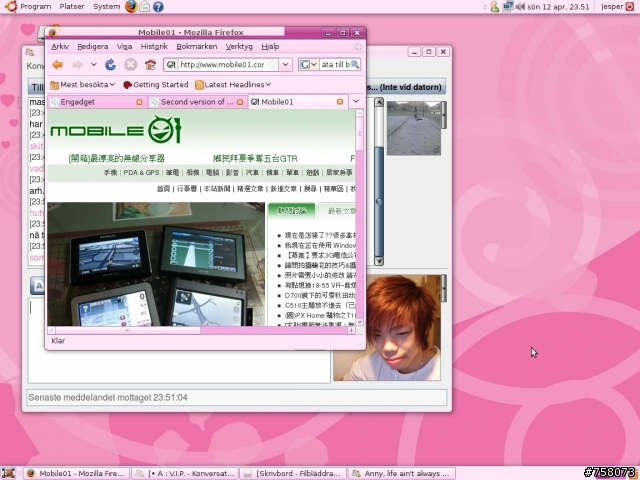The image size is (640, 480).
Task: Switch to Second version of tab
Action: point(197,102)
